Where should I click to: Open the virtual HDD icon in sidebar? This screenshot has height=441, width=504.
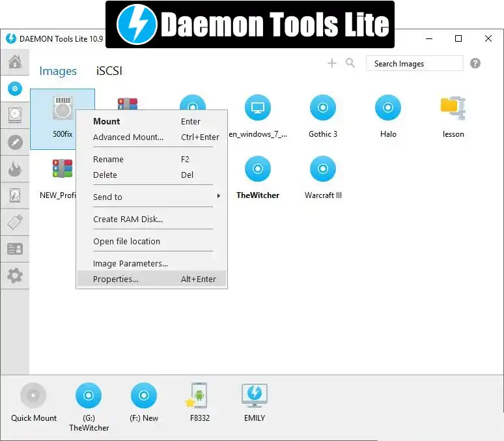point(15,195)
